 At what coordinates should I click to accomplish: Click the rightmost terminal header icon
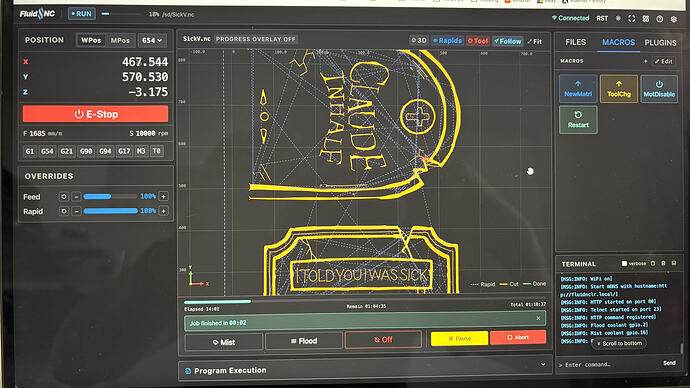coord(674,263)
